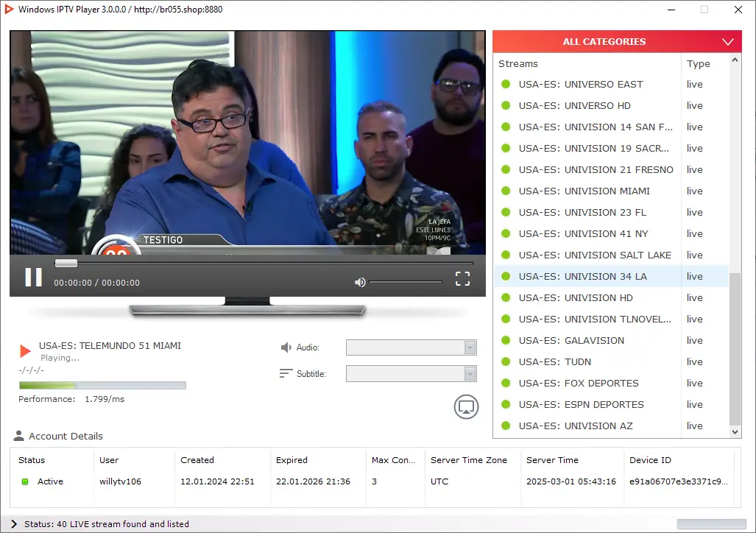Click the green Active status indicator
The width and height of the screenshot is (756, 533).
coord(25,481)
